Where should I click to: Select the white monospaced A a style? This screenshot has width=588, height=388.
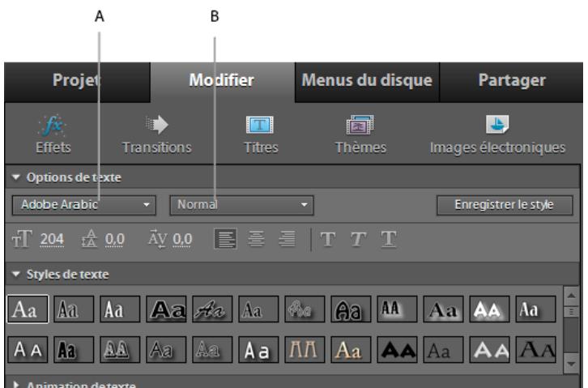tap(258, 350)
